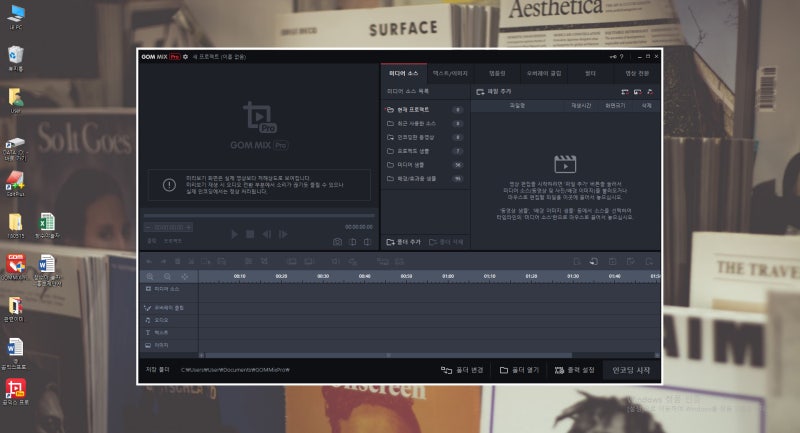Open the Excel file on desktop
This screenshot has height=433, width=800.
(x=47, y=225)
